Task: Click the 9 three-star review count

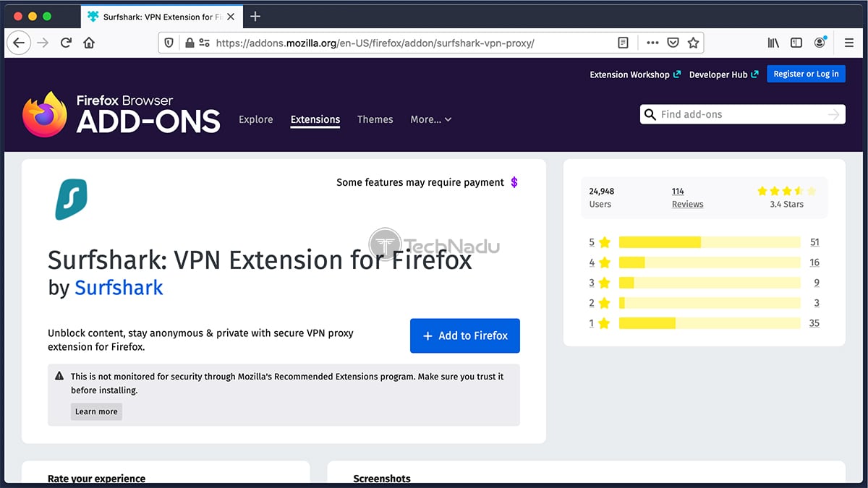Action: pos(817,283)
